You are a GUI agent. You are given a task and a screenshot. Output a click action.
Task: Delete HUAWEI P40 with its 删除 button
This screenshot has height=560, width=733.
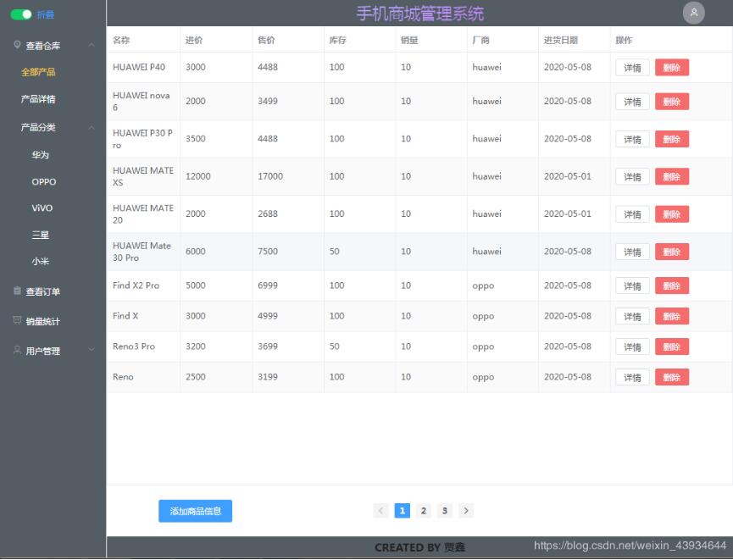click(671, 67)
